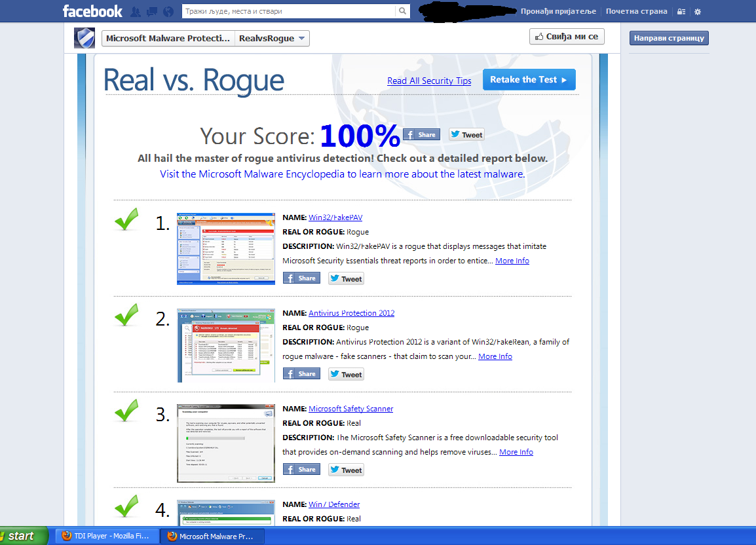Open More Info for Microsoft Safety Scanner
The image size is (756, 545).
[x=516, y=452]
